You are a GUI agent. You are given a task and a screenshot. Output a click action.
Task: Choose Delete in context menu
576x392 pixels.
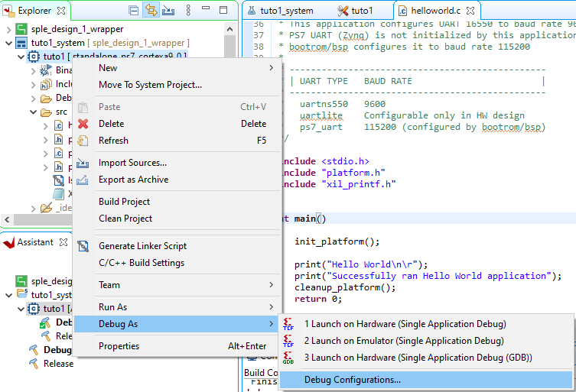pyautogui.click(x=177, y=124)
